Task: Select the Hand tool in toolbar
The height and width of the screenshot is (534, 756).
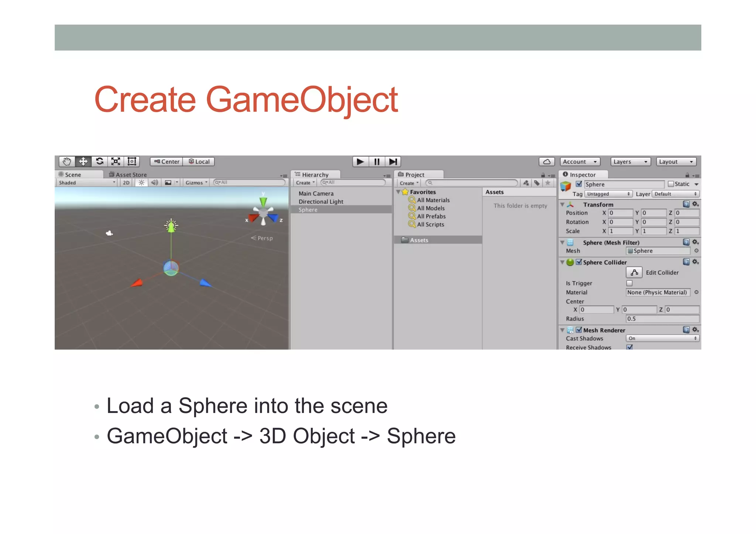Action: click(x=67, y=162)
